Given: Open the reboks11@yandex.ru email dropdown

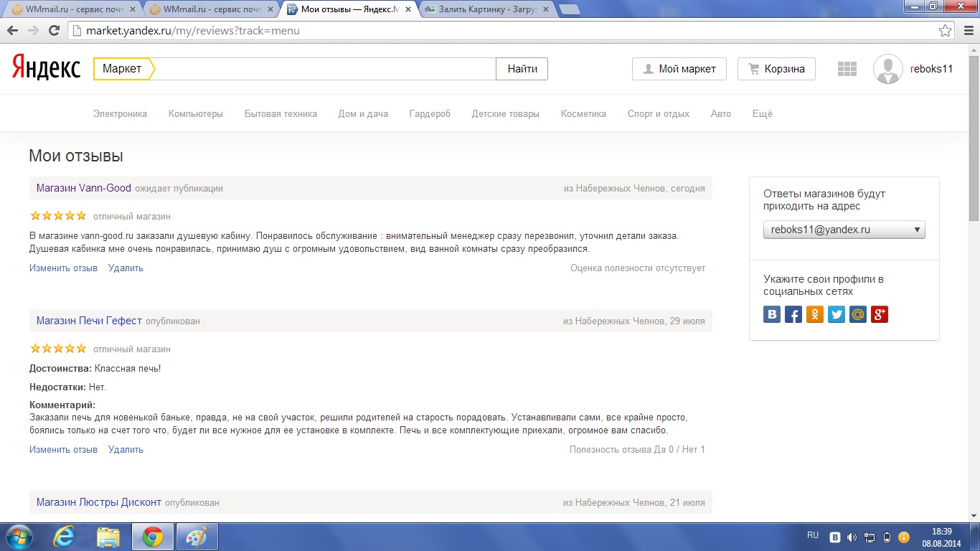Looking at the screenshot, I should pyautogui.click(x=844, y=230).
